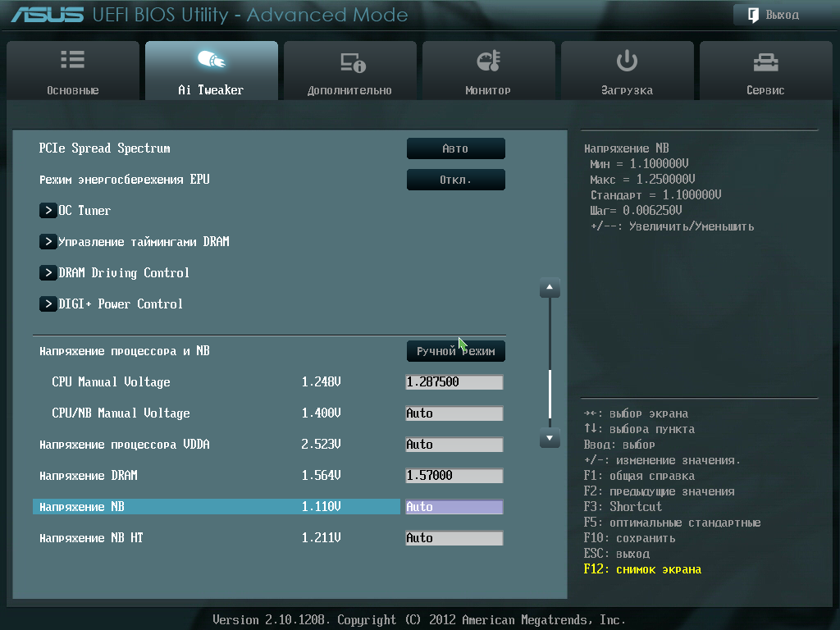Click the 1.400V CPU/NB reading
This screenshot has height=630, width=840.
[321, 413]
